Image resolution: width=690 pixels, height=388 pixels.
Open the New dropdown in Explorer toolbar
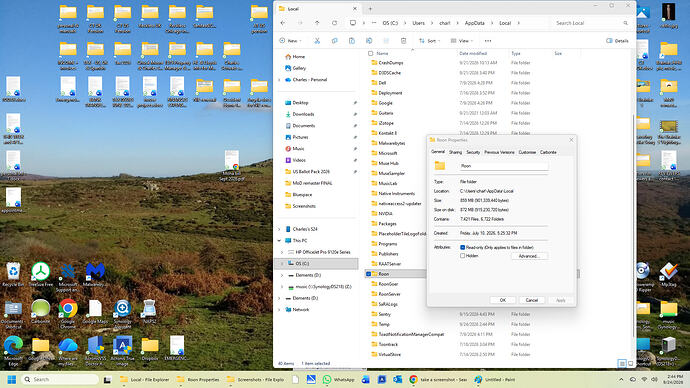290,41
